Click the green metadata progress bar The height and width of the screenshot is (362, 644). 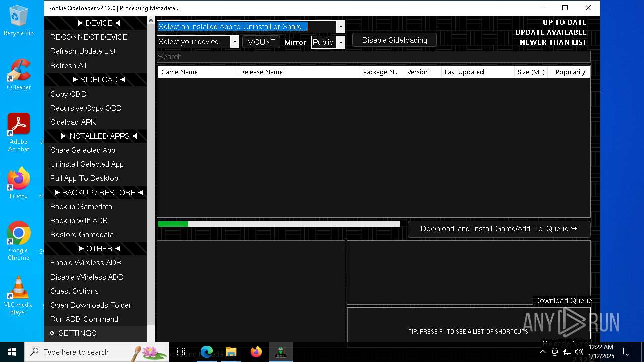(279, 224)
